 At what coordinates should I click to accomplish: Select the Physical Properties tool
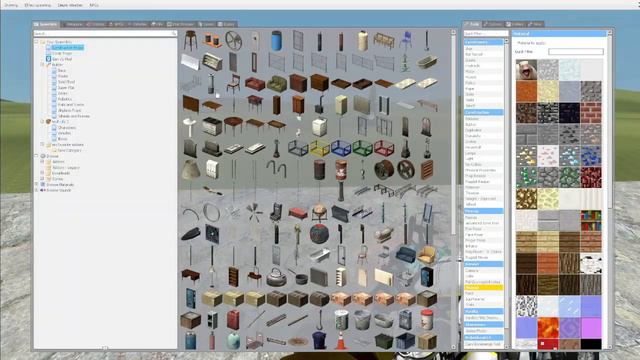[x=483, y=170]
